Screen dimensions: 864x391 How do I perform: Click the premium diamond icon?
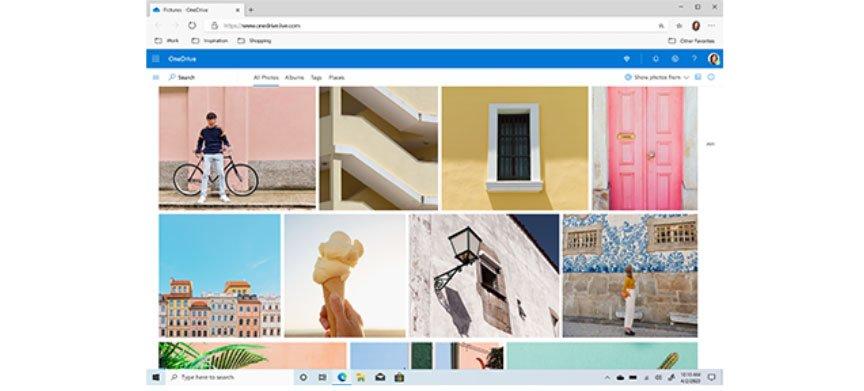pyautogui.click(x=626, y=59)
